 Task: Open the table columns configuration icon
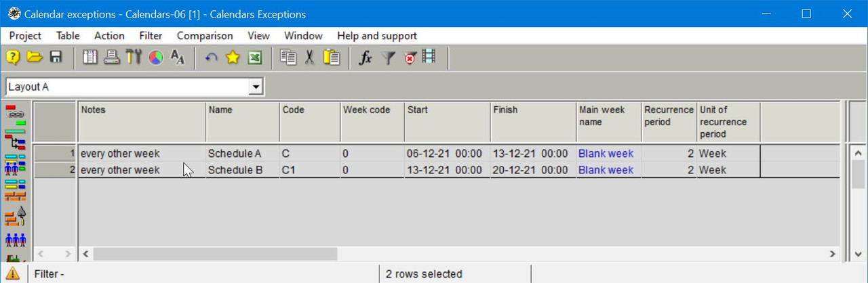90,58
